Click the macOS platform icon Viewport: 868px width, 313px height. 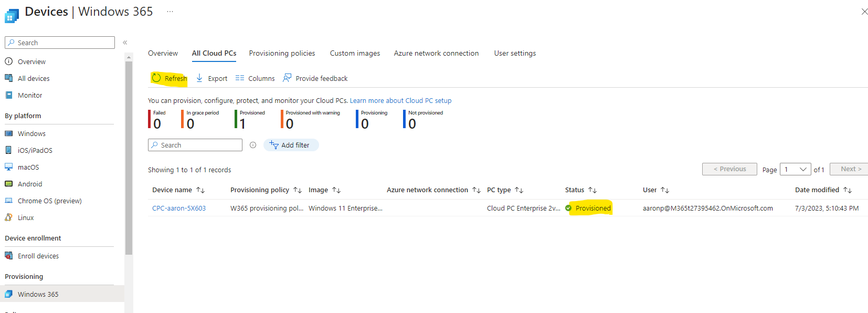click(9, 167)
